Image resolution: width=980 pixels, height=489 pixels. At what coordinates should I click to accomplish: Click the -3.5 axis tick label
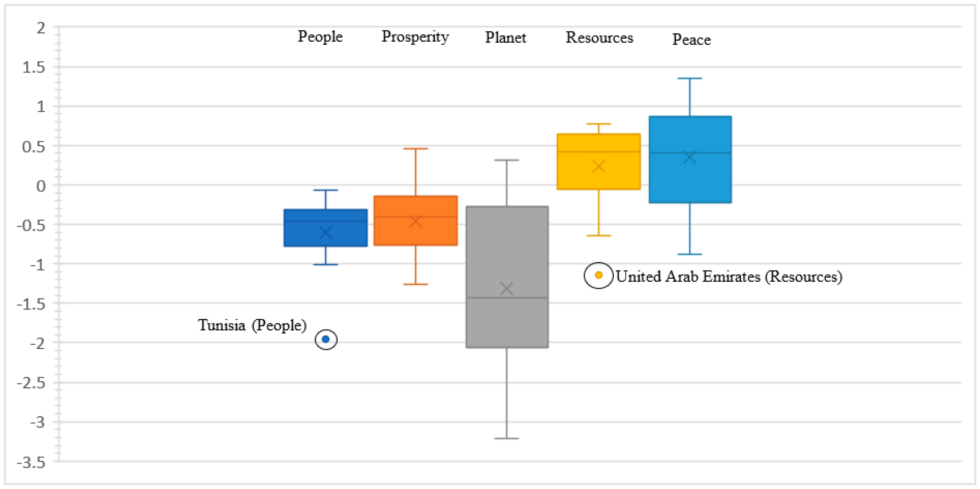(31, 463)
